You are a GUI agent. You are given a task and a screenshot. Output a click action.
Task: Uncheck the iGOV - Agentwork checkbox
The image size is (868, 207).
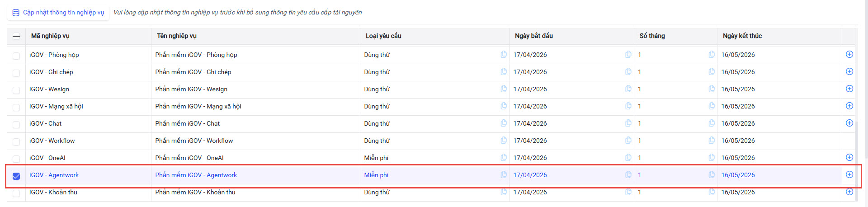point(16,176)
